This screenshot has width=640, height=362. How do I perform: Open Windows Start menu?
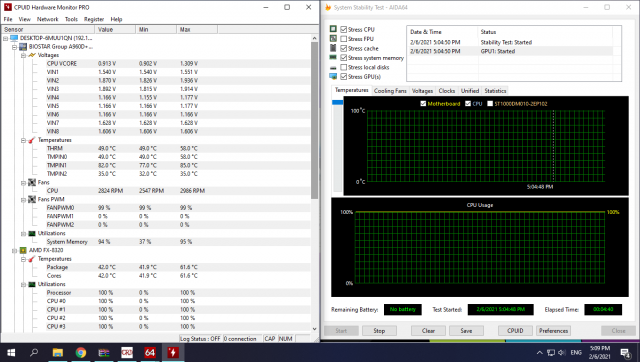pos(11,352)
